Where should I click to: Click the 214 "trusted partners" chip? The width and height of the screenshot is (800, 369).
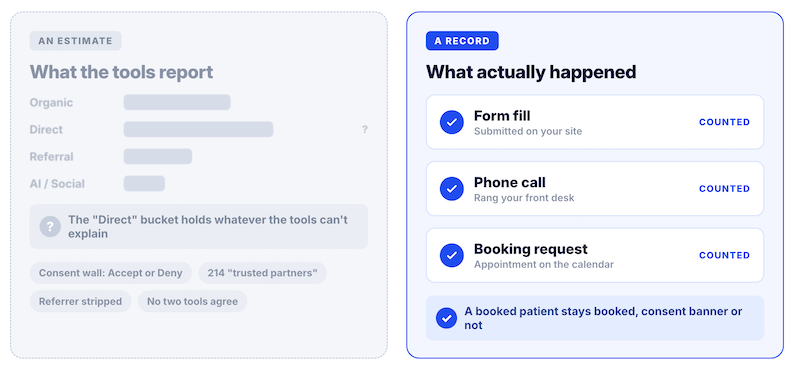[262, 273]
